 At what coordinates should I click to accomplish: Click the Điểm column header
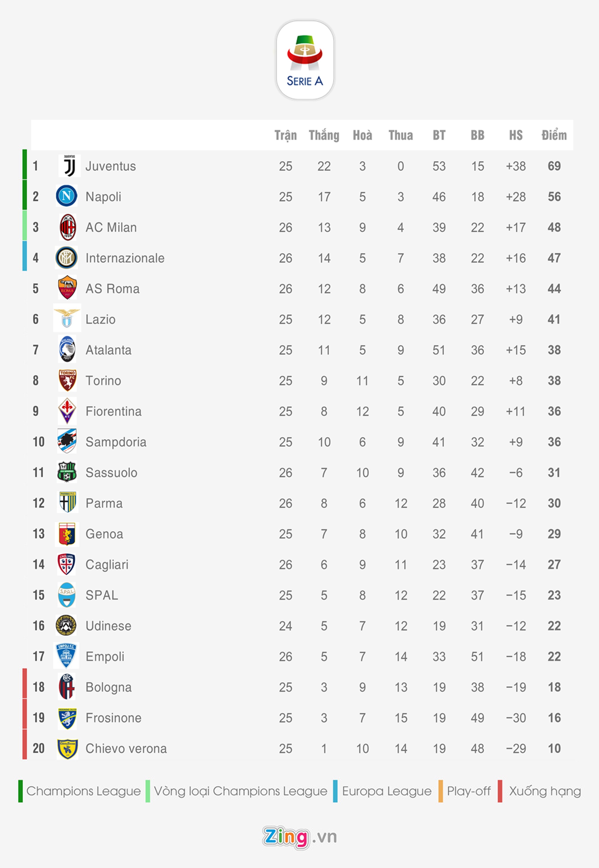pos(554,135)
